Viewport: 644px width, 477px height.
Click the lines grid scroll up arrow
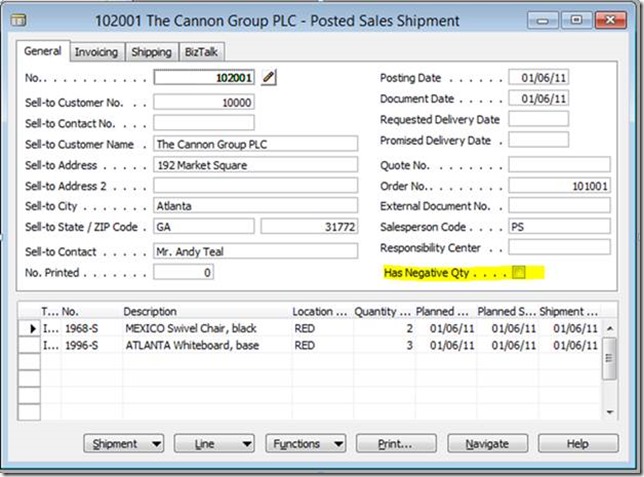tap(610, 328)
